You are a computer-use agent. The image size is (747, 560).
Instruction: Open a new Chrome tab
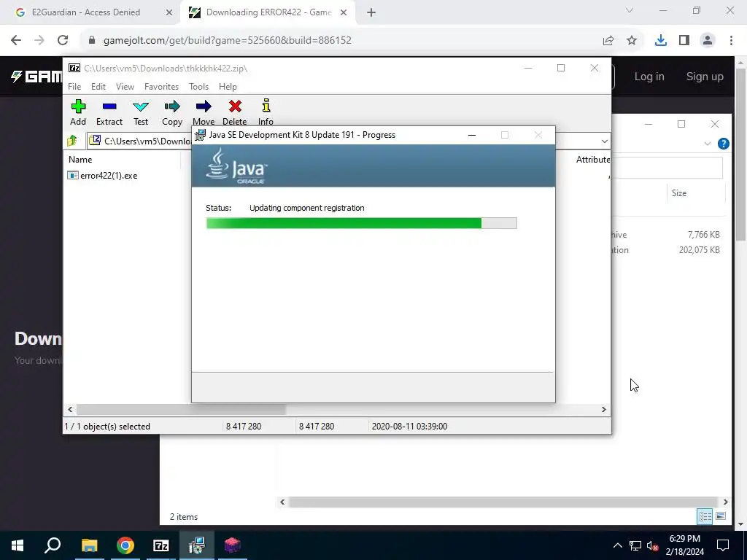(x=371, y=13)
